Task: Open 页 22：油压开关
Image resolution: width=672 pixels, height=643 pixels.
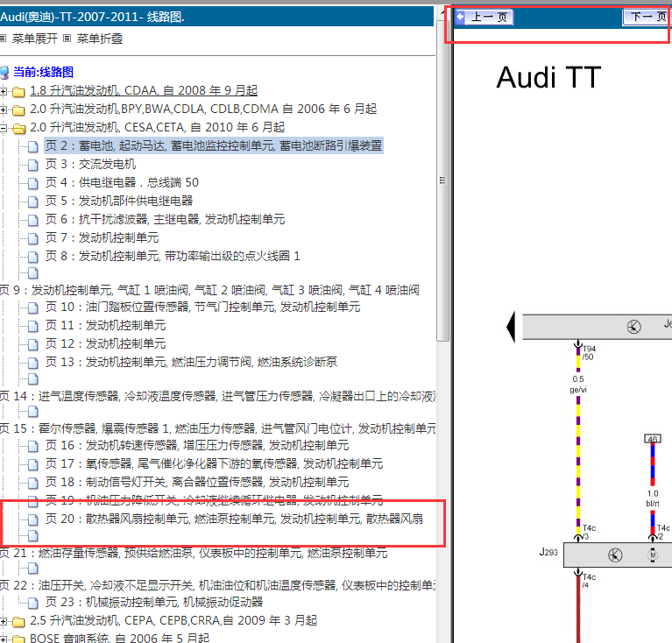Action: 217,585
